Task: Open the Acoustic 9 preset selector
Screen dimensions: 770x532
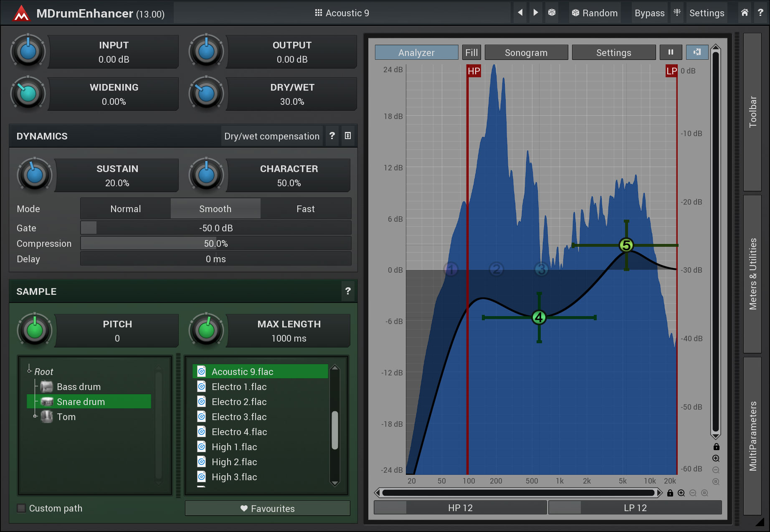Action: [342, 13]
